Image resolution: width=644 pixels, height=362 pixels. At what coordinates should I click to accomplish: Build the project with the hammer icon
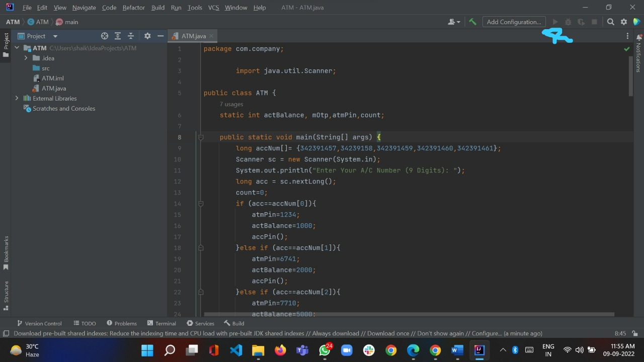pyautogui.click(x=472, y=22)
